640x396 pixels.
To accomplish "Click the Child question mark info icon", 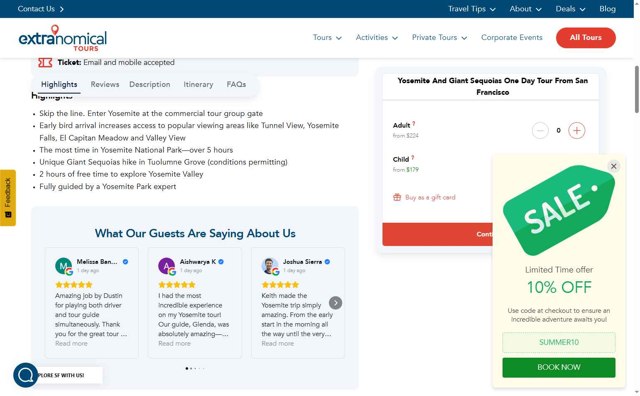I will click(x=413, y=158).
